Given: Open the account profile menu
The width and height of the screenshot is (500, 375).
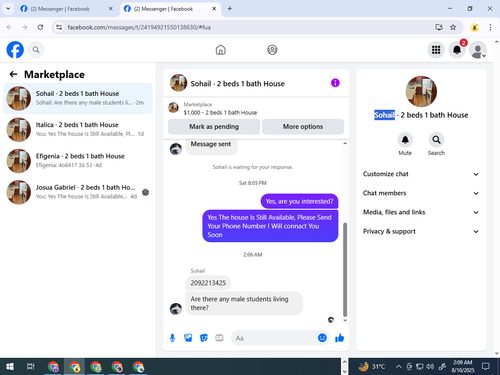Looking at the screenshot, I should [x=478, y=50].
